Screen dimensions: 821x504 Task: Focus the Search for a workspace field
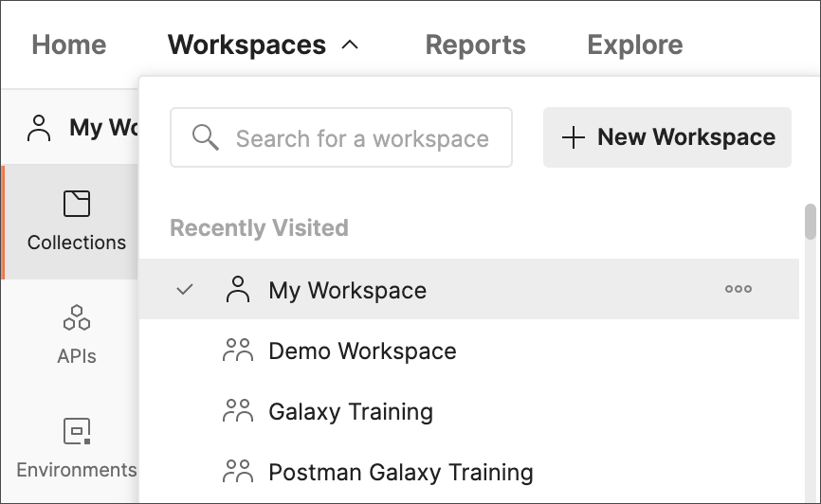pyautogui.click(x=341, y=137)
